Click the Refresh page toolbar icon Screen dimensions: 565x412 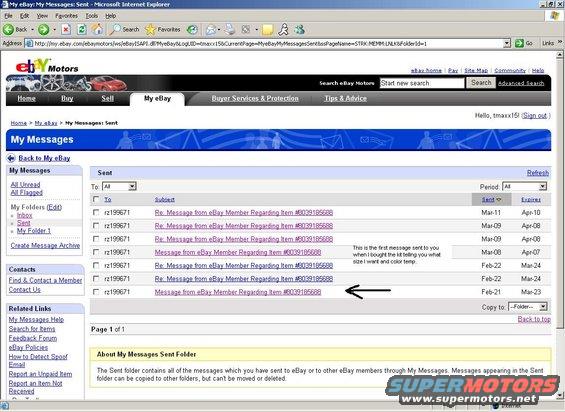[82, 30]
